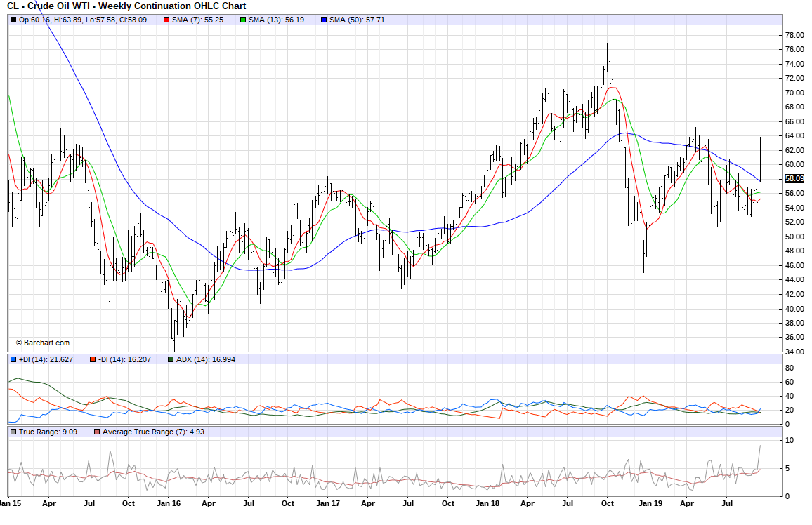
Task: Click the 80 label on ADX panel axis
Action: click(790, 368)
